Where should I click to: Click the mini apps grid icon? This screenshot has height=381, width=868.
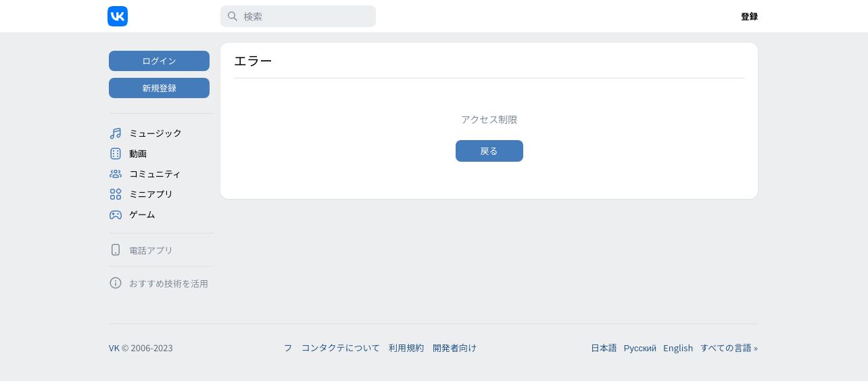click(116, 194)
